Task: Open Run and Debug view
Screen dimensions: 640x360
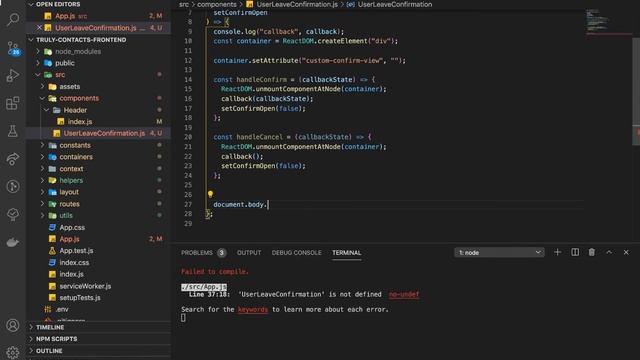Action: point(13,76)
